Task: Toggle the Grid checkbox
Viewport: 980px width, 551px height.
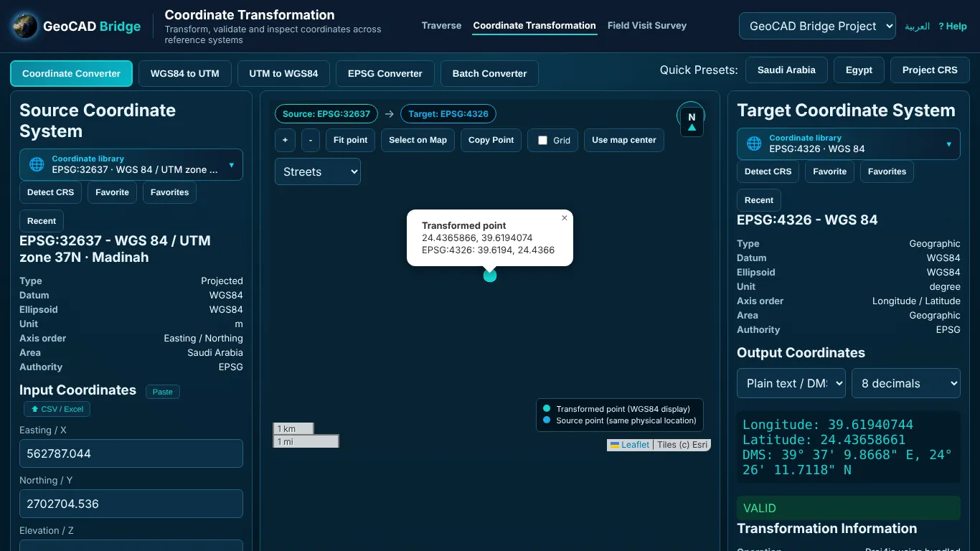Action: pos(542,141)
